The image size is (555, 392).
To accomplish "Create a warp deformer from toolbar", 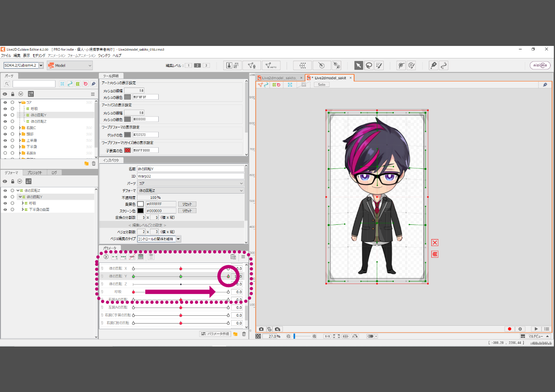I will click(302, 65).
